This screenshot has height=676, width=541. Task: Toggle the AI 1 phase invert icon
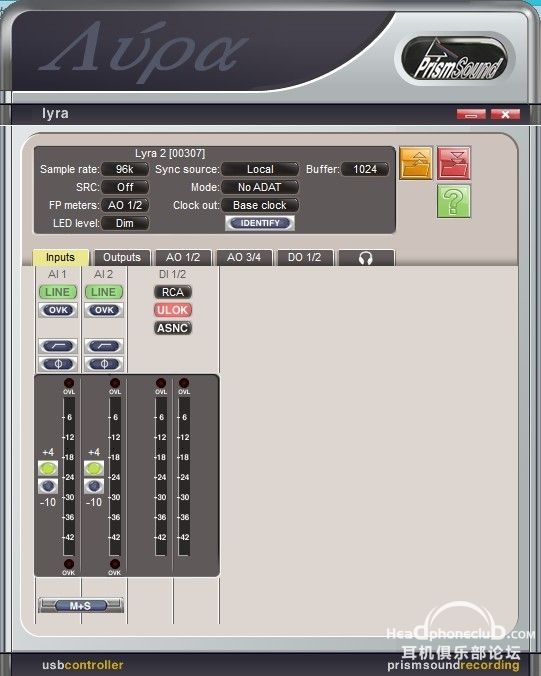click(x=58, y=364)
